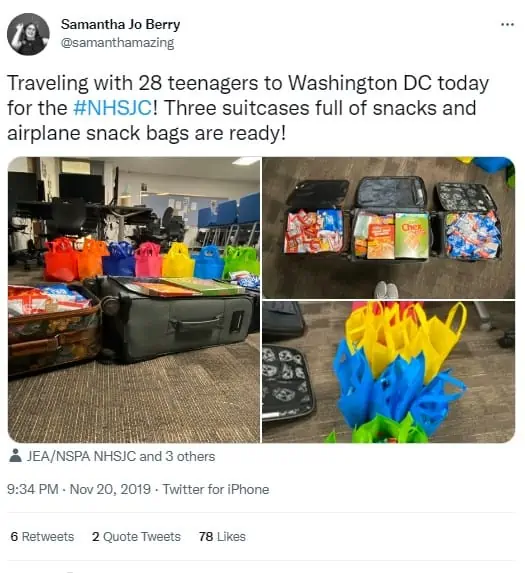The image size is (525, 573).
Task: Click the Twitter for iPhone source link
Action: 216,489
